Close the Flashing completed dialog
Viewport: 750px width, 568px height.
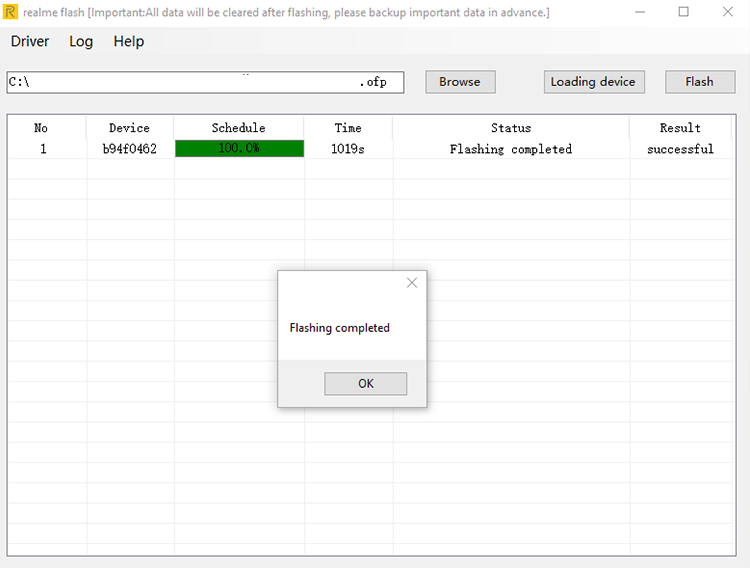[412, 283]
